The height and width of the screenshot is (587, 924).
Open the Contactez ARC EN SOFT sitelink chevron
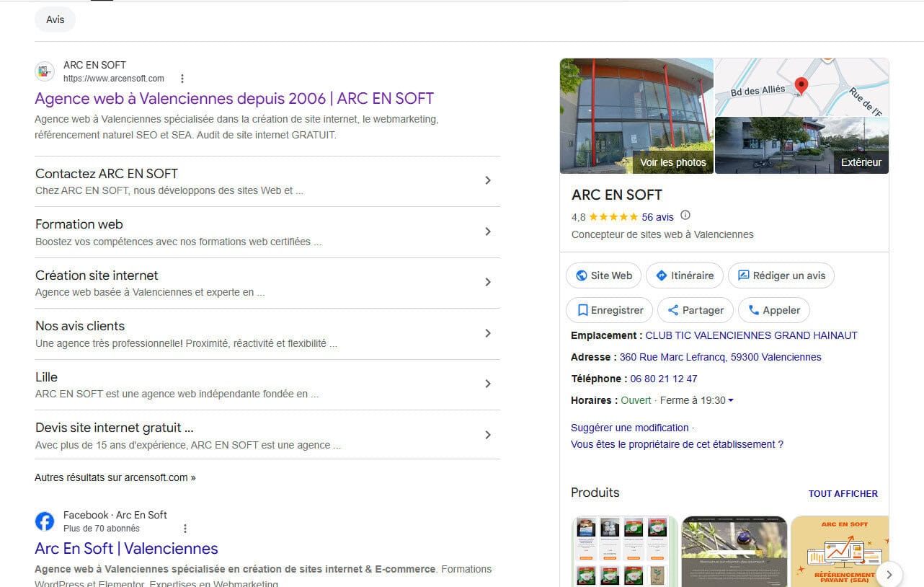488,180
